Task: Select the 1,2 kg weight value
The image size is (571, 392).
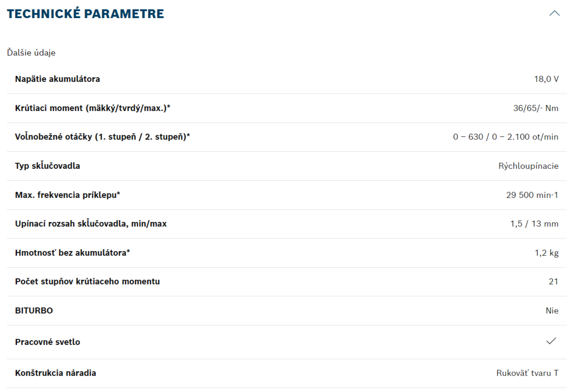Action: [546, 253]
